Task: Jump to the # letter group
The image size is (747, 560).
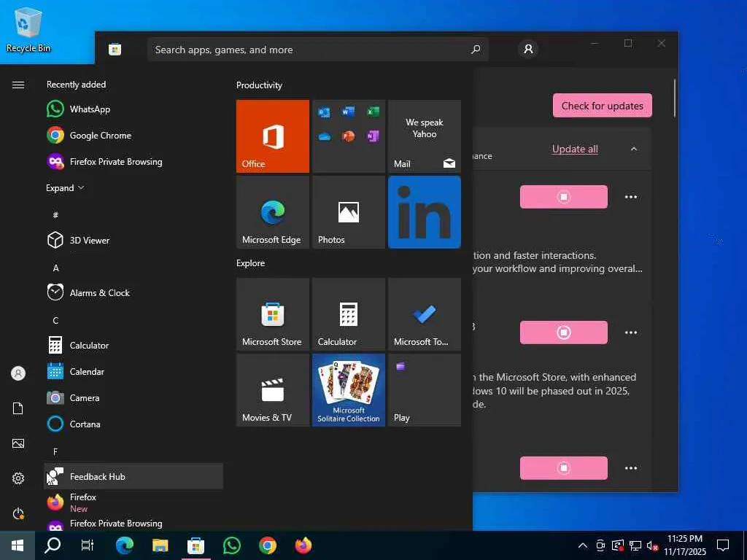Action: tap(55, 215)
